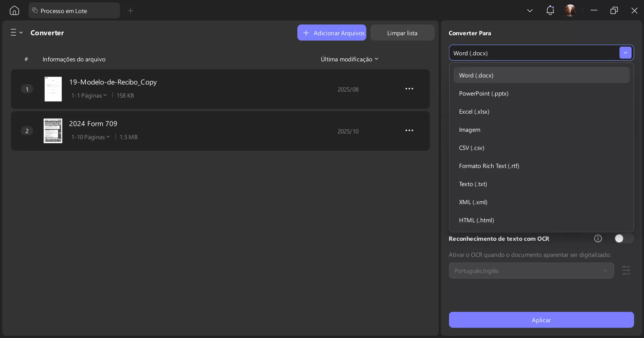This screenshot has height=338, width=644.
Task: Sort by Última modificação
Action: click(349, 59)
